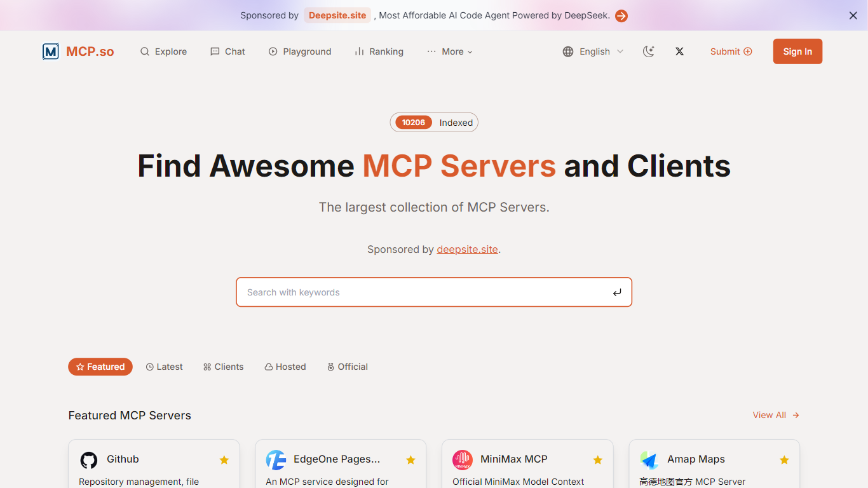
Task: Switch to the Latest tab
Action: click(x=164, y=367)
